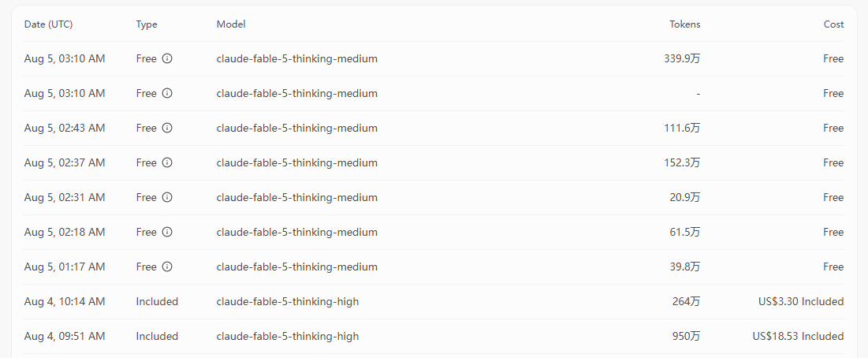Click the Tokens column header

click(x=685, y=24)
